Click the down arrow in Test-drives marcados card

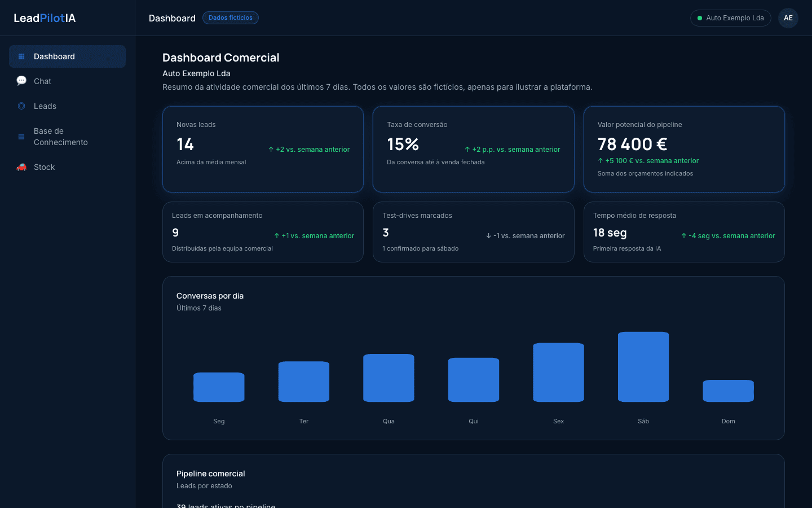(489, 236)
